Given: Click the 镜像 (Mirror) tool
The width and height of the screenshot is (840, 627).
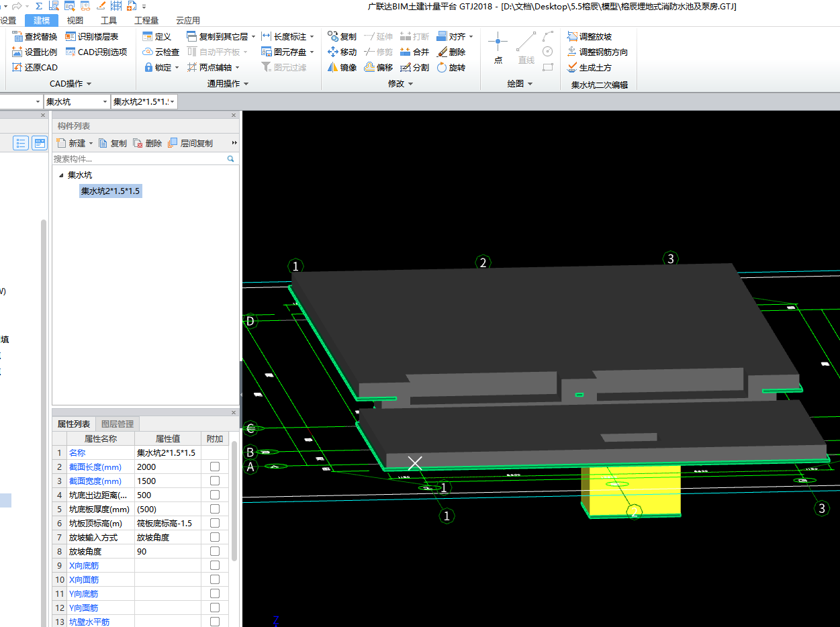Looking at the screenshot, I should click(x=342, y=67).
